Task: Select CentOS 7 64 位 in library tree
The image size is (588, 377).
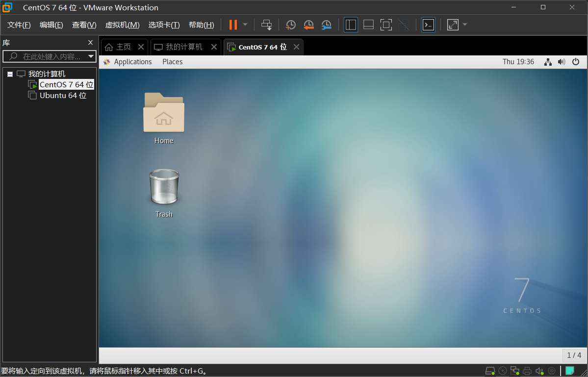Action: click(x=66, y=85)
